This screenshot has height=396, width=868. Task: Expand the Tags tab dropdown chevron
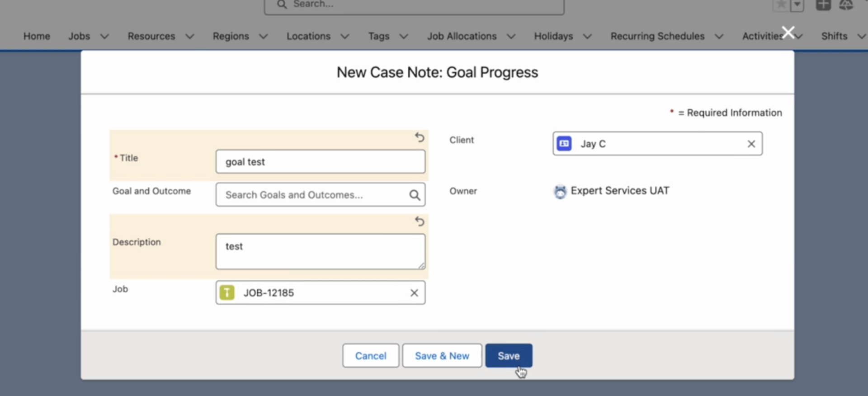click(404, 36)
